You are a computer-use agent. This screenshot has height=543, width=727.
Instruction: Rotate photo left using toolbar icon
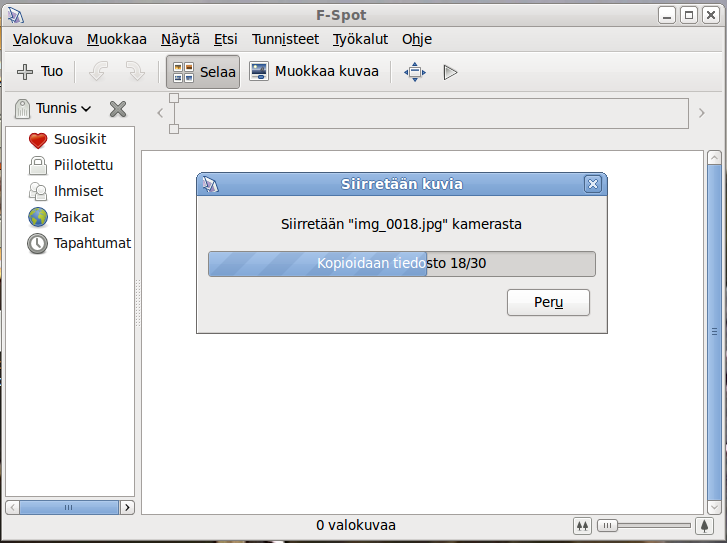tap(98, 72)
